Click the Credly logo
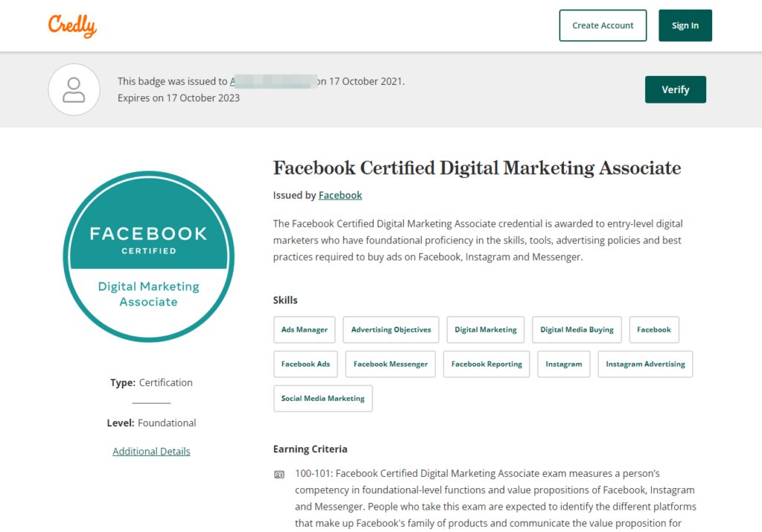The width and height of the screenshot is (762, 532). (x=73, y=25)
